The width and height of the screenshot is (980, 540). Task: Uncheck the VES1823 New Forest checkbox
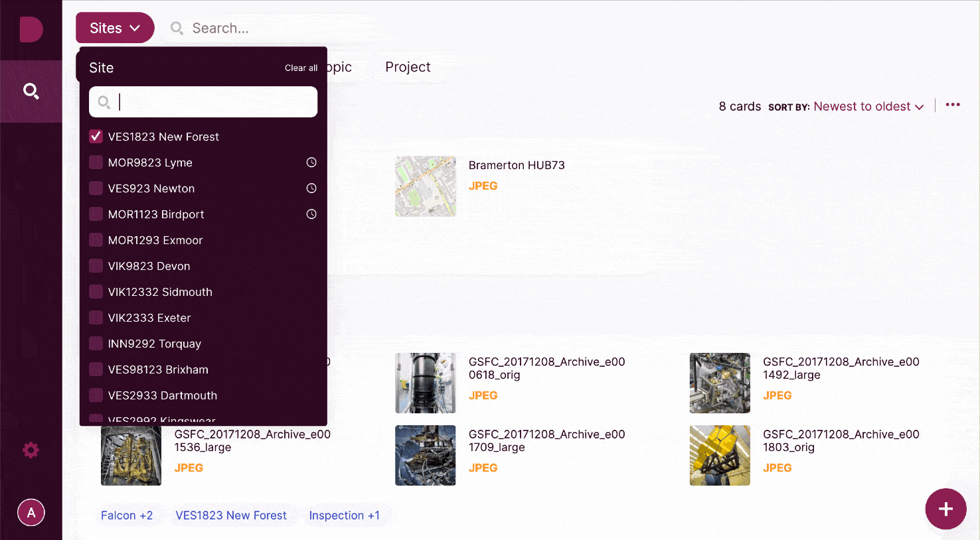[x=96, y=137]
